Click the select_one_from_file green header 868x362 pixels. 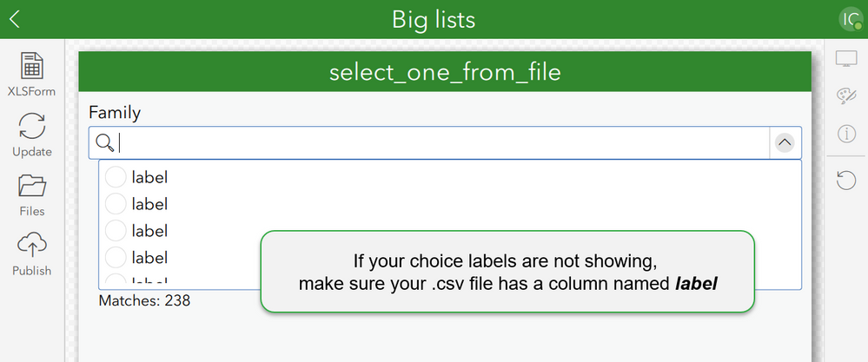tap(444, 72)
